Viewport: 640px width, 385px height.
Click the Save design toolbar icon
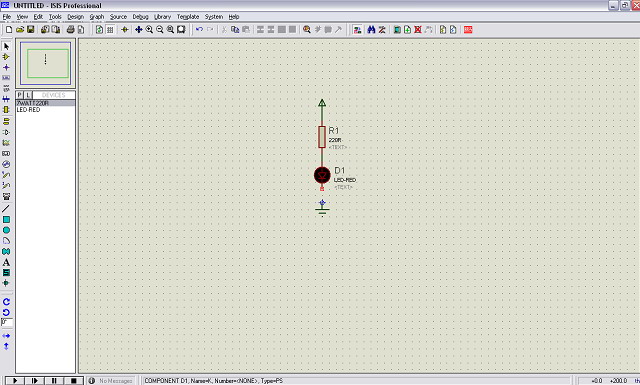[x=31, y=29]
